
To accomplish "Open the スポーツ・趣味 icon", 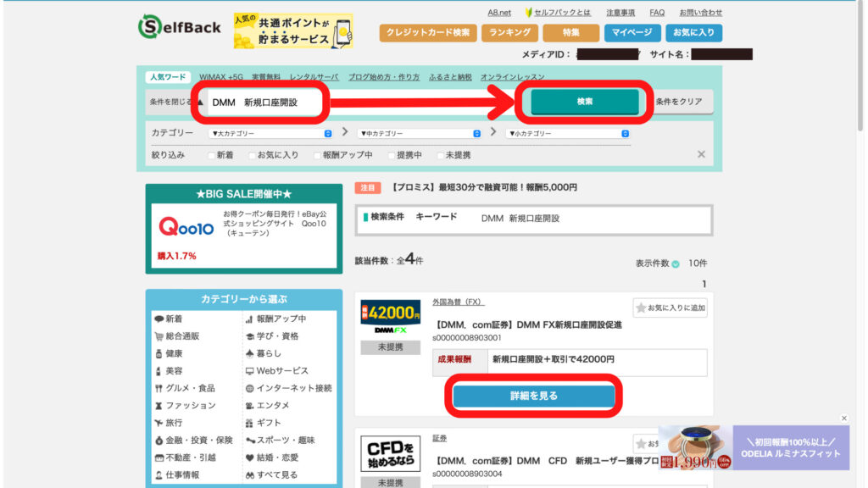I will pos(250,441).
